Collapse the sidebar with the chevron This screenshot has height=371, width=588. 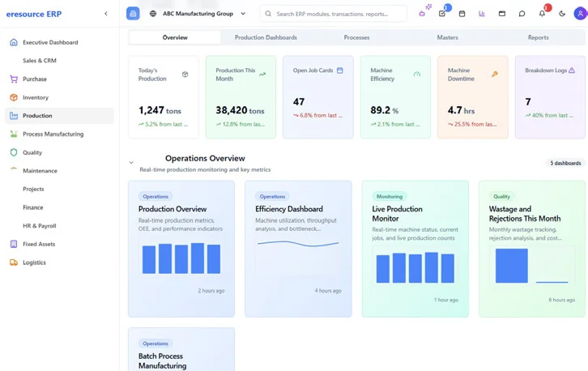105,14
